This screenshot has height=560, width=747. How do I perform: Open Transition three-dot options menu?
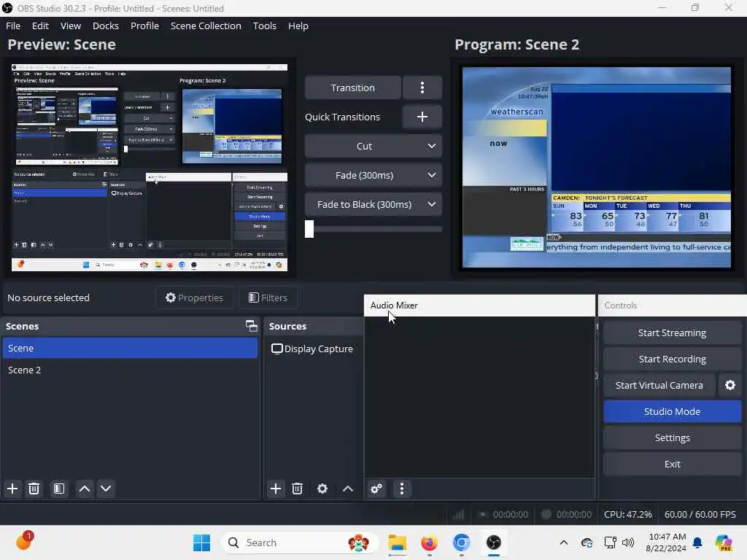point(422,87)
